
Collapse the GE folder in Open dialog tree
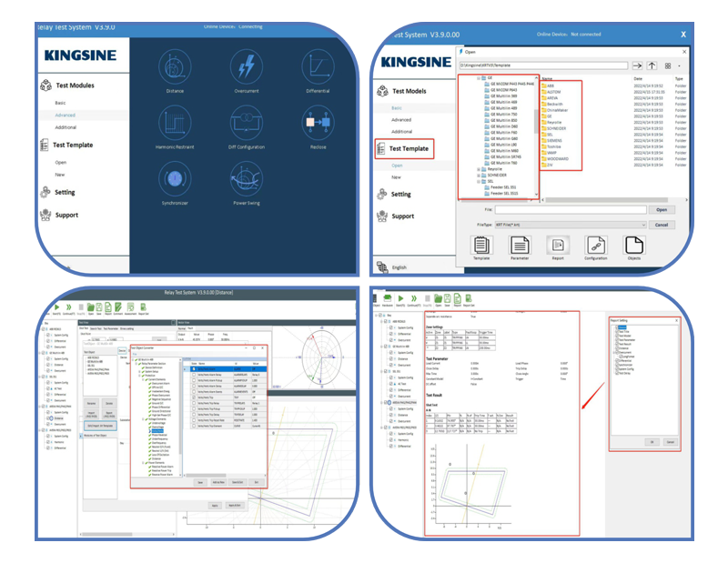pyautogui.click(x=479, y=78)
